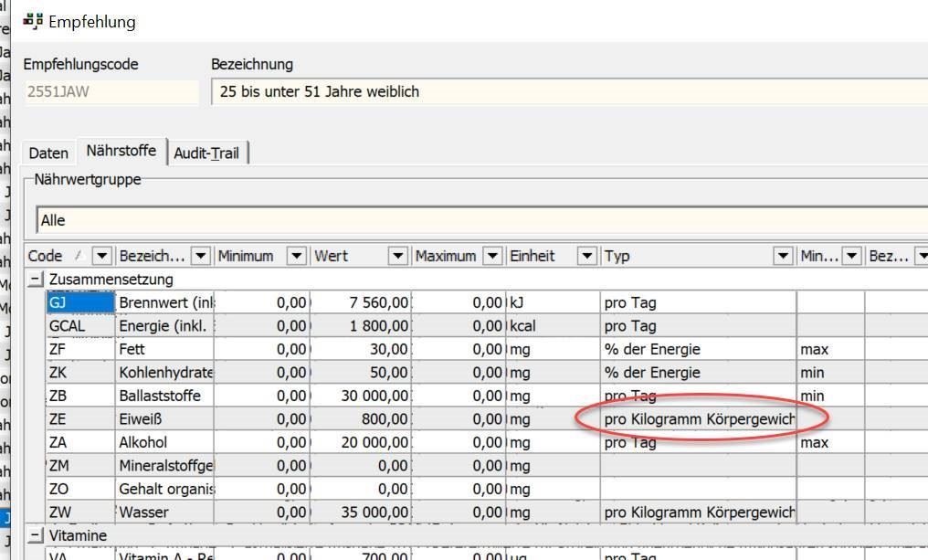
Task: Select the Nährstoffe tab
Action: (x=121, y=151)
